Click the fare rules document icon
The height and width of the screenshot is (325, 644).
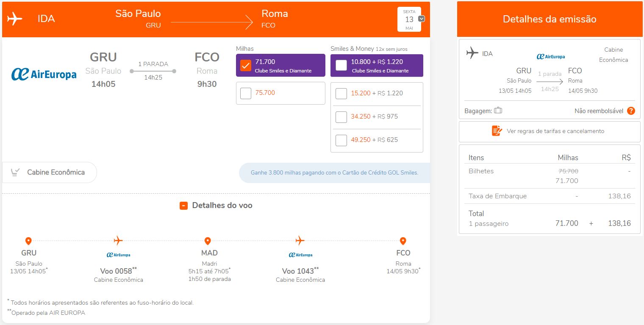[x=497, y=131]
